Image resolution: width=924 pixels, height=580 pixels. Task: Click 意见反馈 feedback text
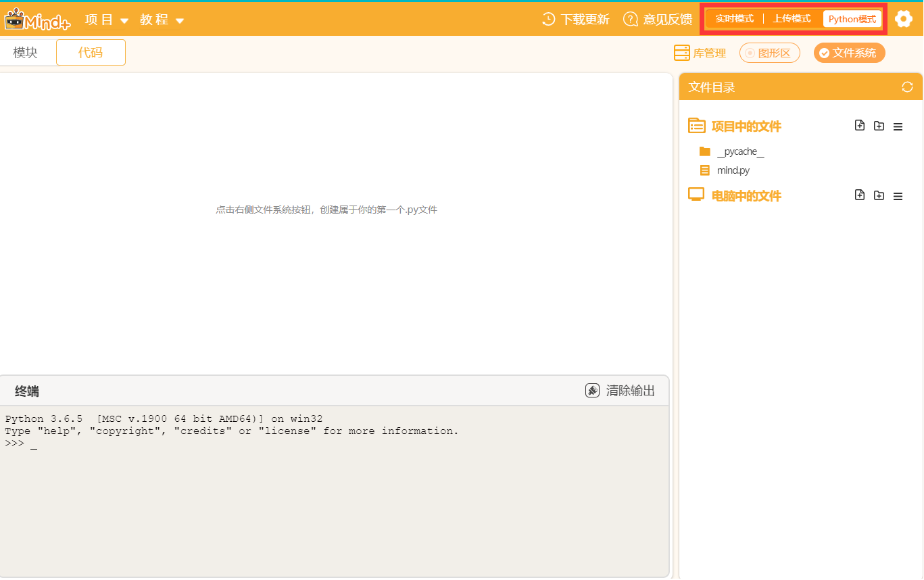pos(668,19)
